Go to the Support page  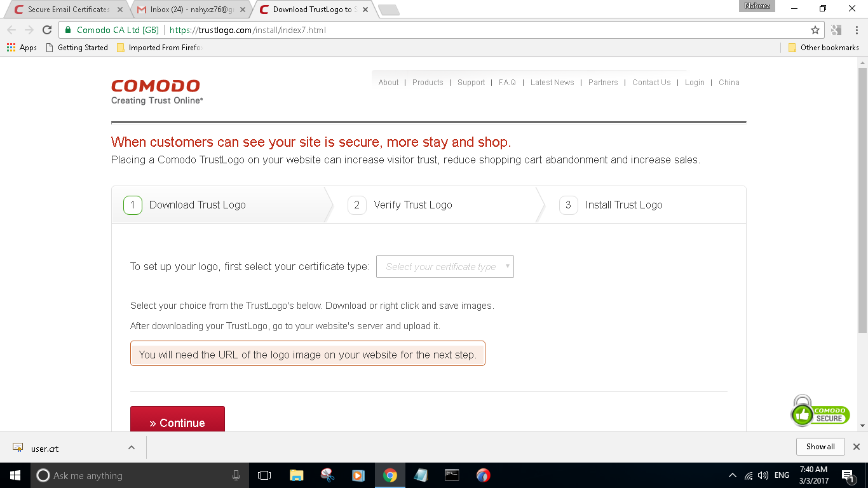(471, 83)
